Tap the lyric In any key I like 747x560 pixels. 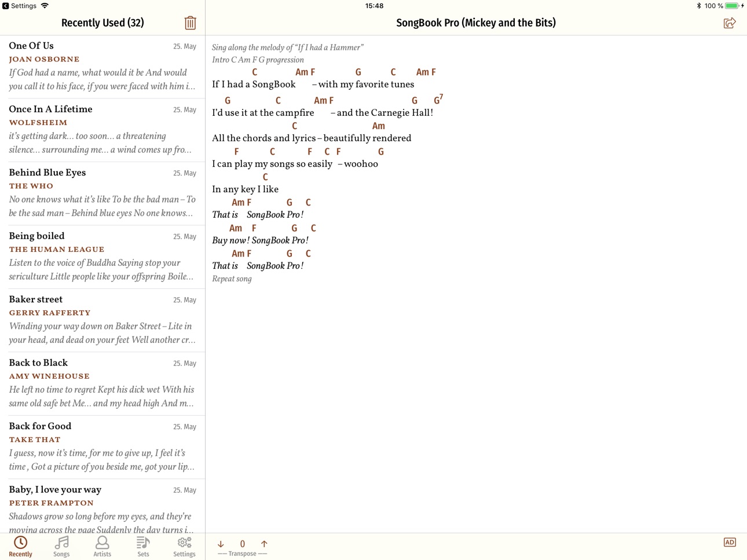[x=245, y=189]
